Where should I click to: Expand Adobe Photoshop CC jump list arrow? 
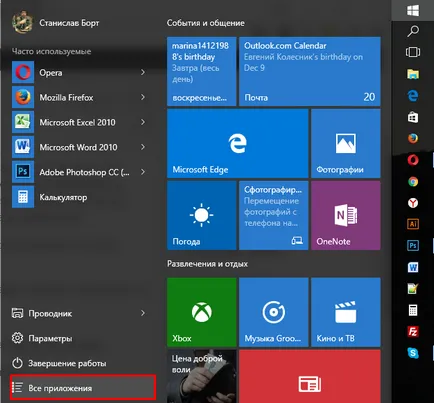tap(143, 172)
